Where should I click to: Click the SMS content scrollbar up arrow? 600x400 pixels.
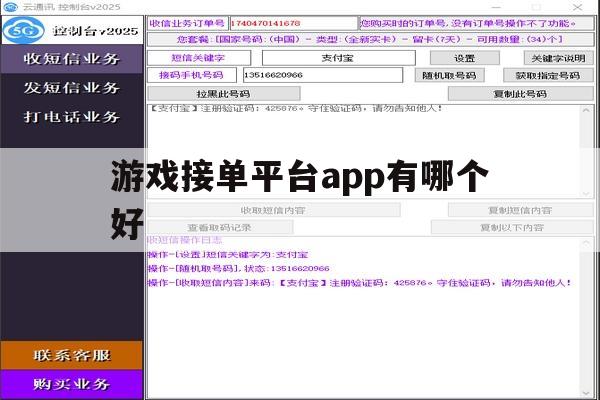pyautogui.click(x=586, y=110)
